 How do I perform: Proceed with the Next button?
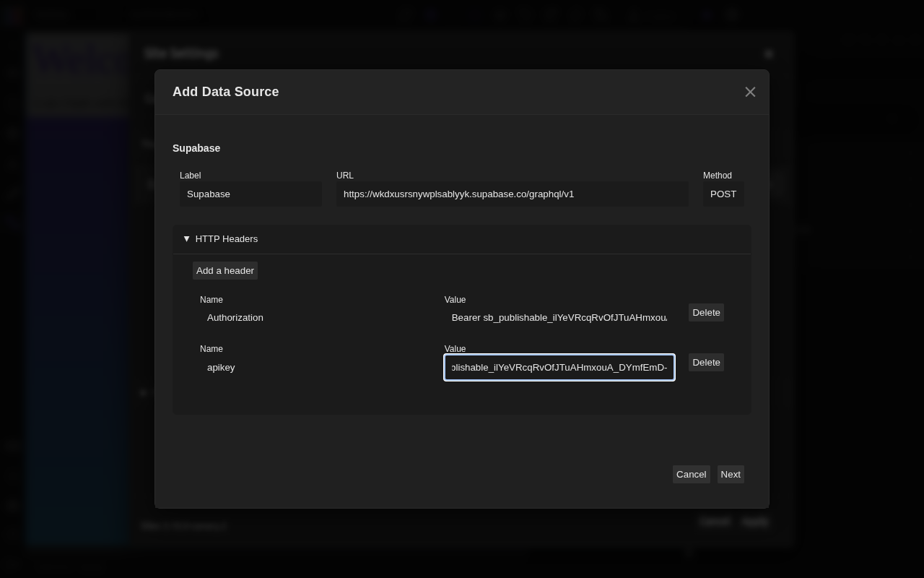[731, 475]
